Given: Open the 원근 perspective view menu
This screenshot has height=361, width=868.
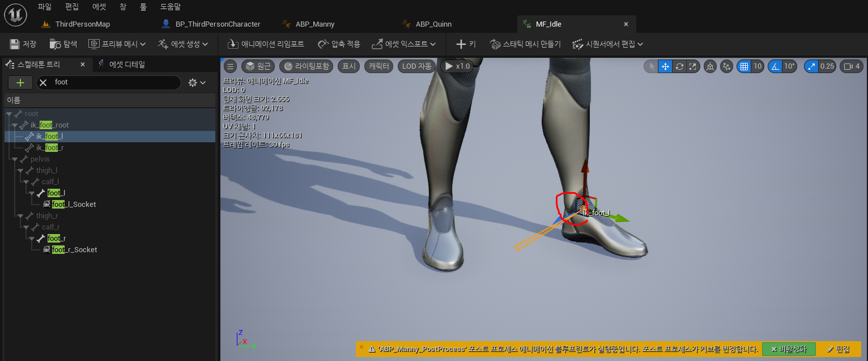Looking at the screenshot, I should tap(258, 66).
